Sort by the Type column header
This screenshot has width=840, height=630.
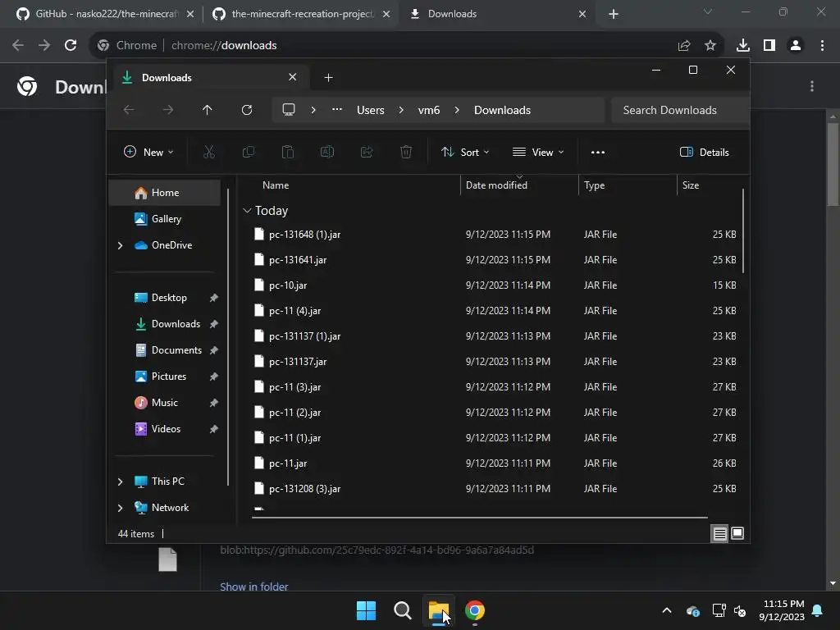[x=594, y=185]
